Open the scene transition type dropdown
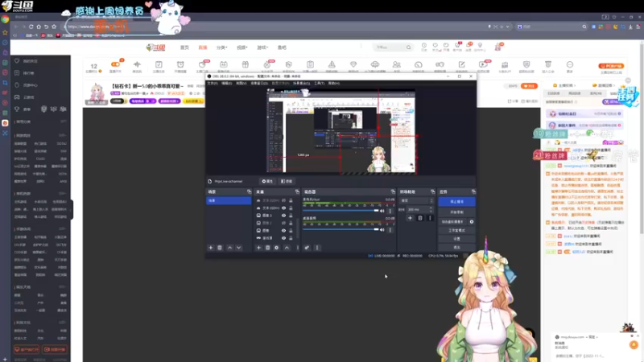The image size is (644, 362). 416,200
